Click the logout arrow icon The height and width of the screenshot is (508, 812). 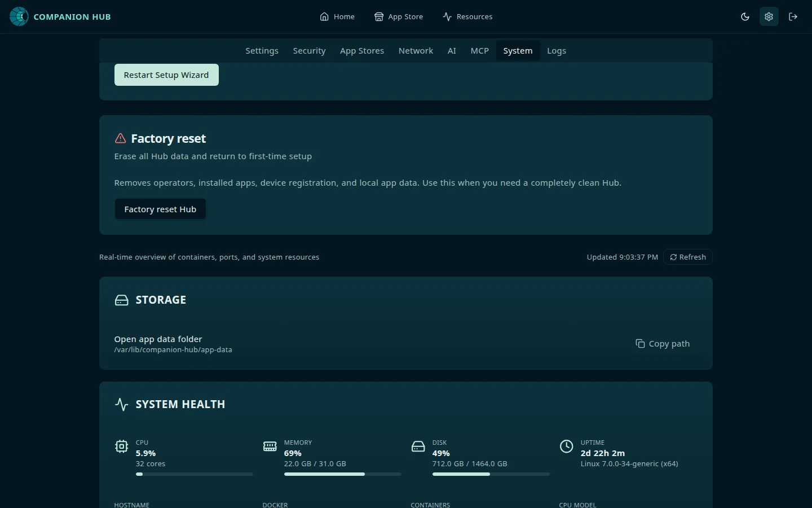click(x=793, y=16)
